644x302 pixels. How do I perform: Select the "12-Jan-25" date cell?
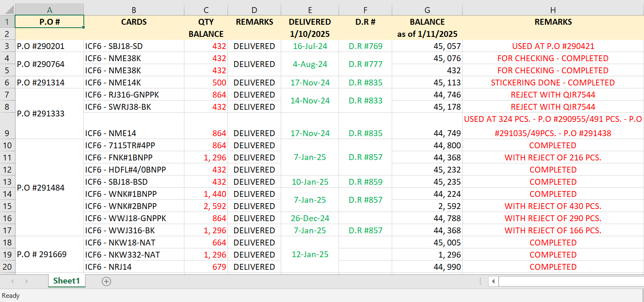coord(310,255)
